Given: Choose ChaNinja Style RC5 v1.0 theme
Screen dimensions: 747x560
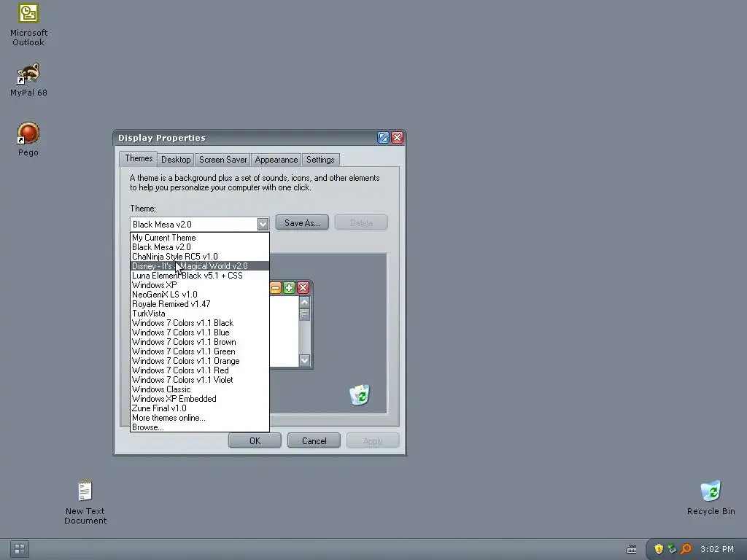Looking at the screenshot, I should point(200,257).
